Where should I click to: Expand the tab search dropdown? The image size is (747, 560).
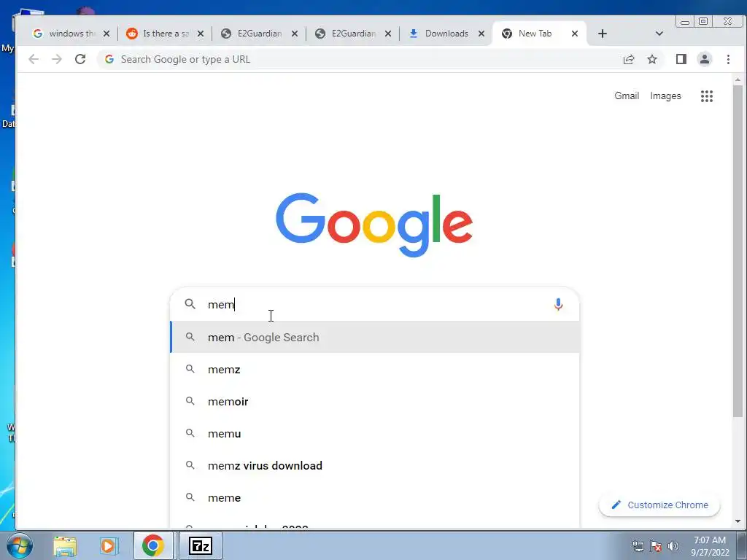(x=659, y=34)
